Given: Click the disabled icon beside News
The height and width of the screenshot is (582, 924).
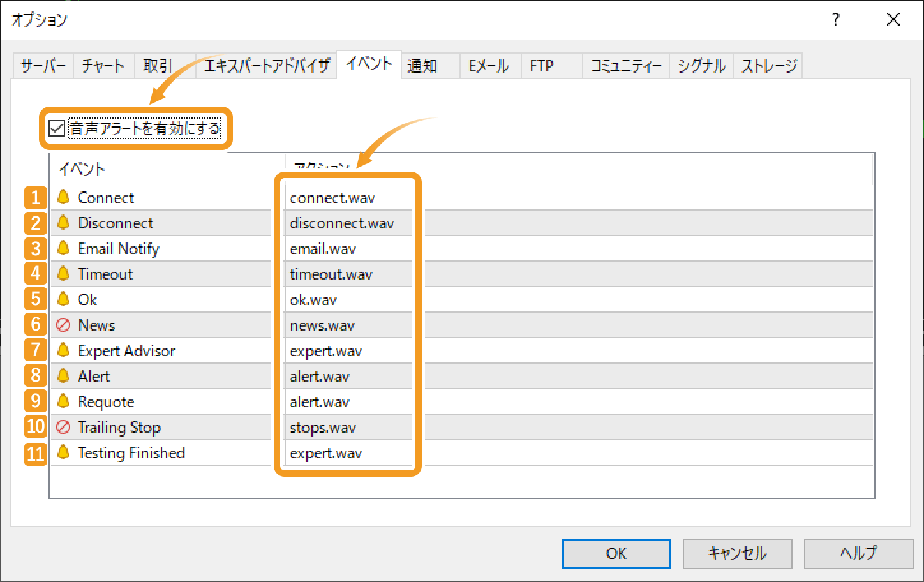Looking at the screenshot, I should (x=63, y=325).
